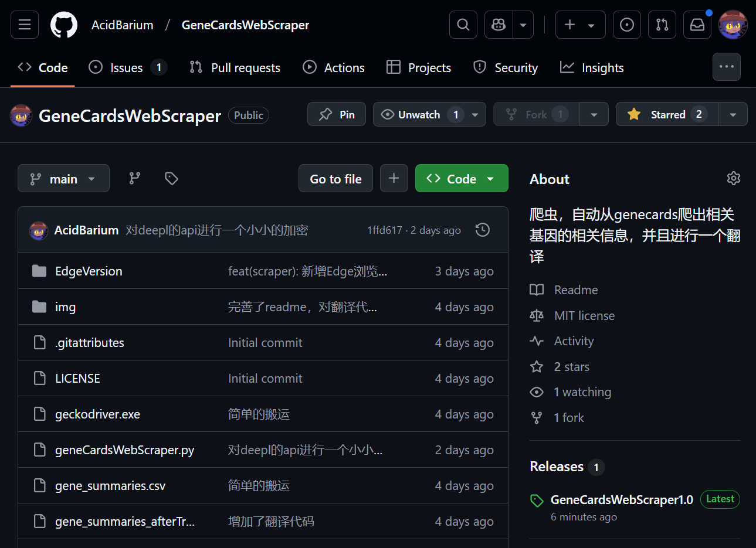Viewport: 756px width, 548px height.
Task: Pin this repository
Action: (x=337, y=114)
